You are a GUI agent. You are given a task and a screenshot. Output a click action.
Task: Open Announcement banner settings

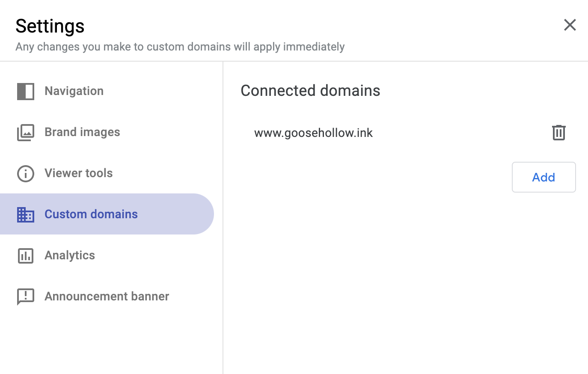(x=107, y=297)
